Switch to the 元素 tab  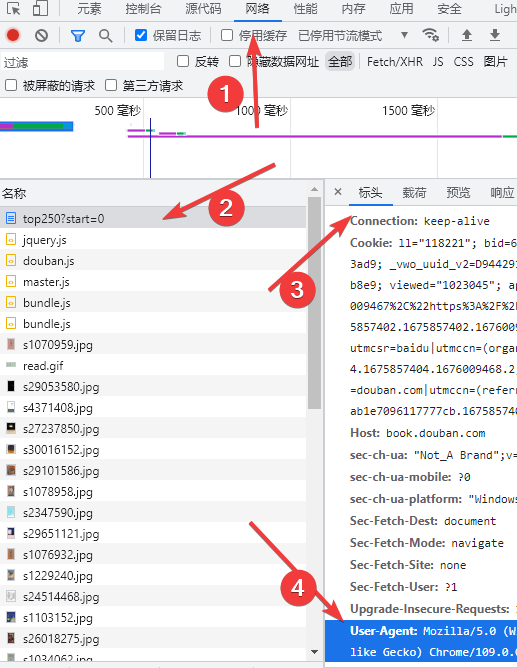pyautogui.click(x=89, y=9)
